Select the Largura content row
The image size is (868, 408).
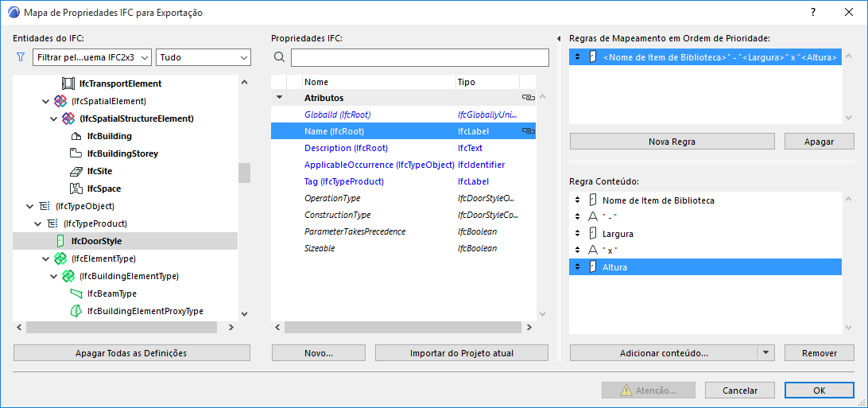point(705,234)
